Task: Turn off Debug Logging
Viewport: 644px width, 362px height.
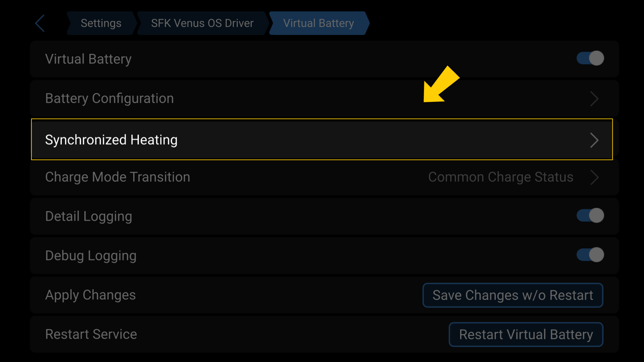Action: pos(590,255)
